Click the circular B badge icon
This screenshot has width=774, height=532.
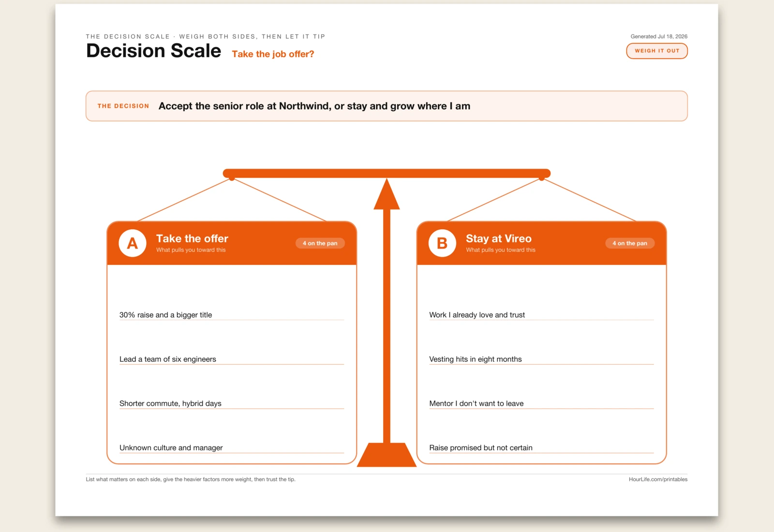point(442,243)
